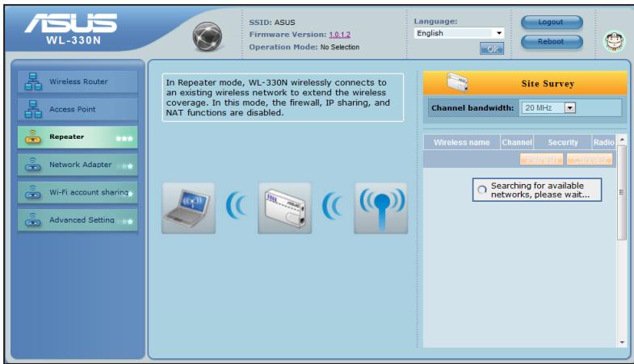Click 'Operation Mode: No Selection' text
Image resolution: width=634 pixels, height=364 pixels.
304,48
